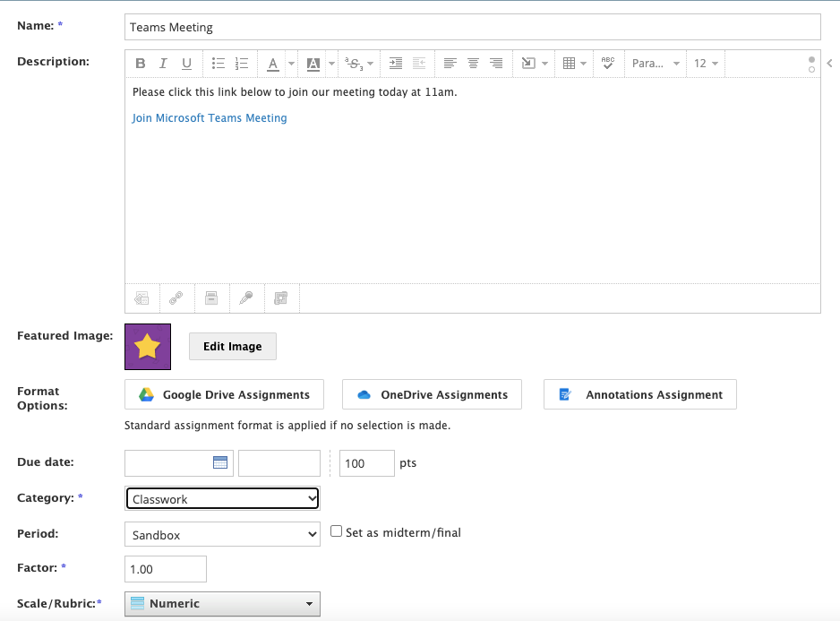
Task: Click the microphone audio recording icon
Action: 246,298
